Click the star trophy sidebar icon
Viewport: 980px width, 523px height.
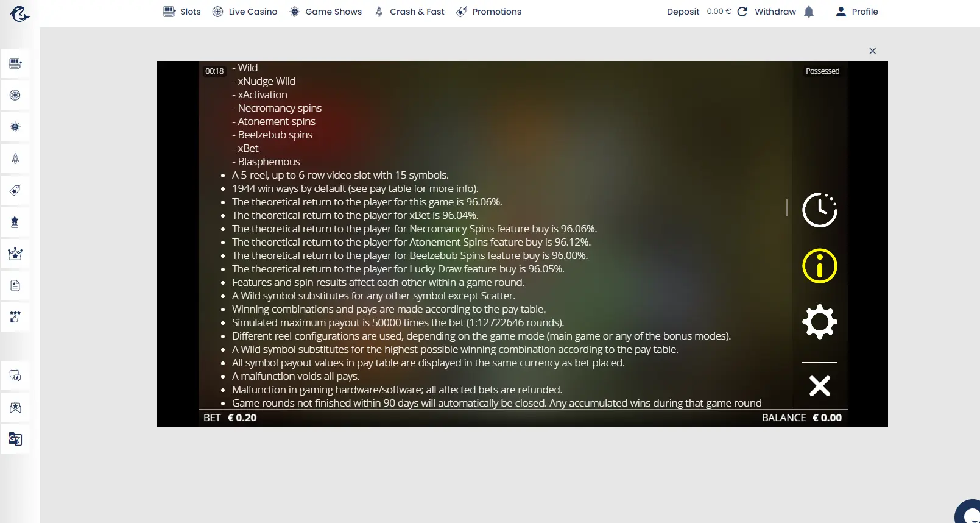point(15,222)
